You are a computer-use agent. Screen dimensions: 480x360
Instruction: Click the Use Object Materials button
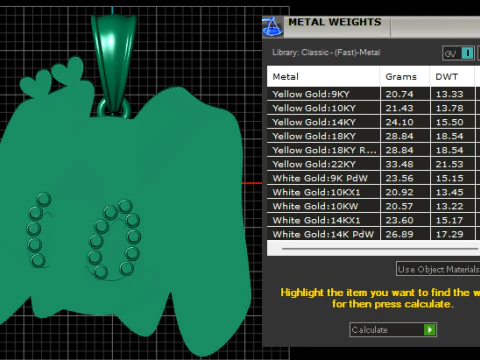coord(438,269)
